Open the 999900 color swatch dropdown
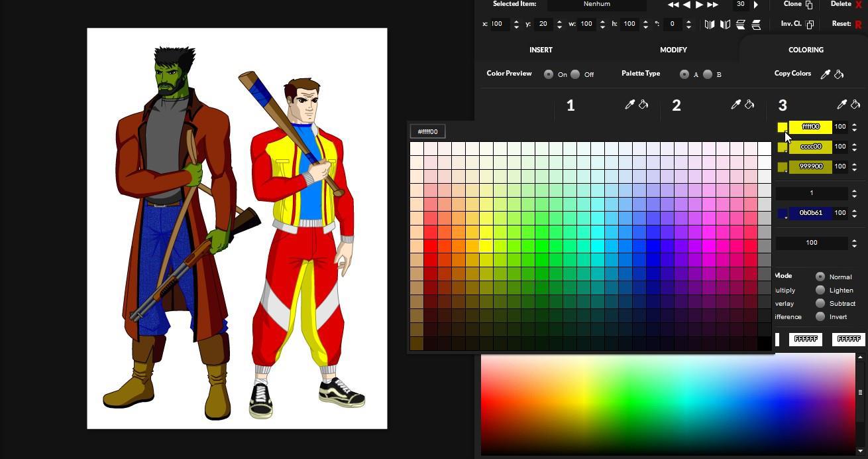This screenshot has width=868, height=459. [x=783, y=167]
